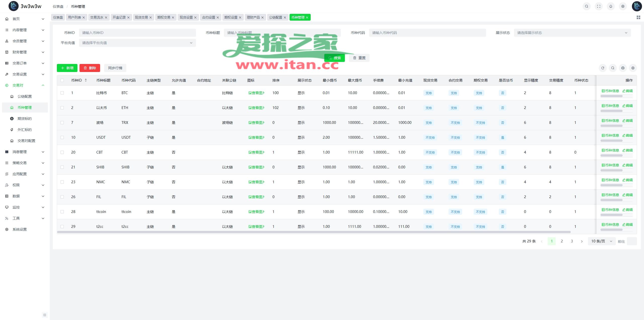Click the 同步行情 button

[115, 68]
